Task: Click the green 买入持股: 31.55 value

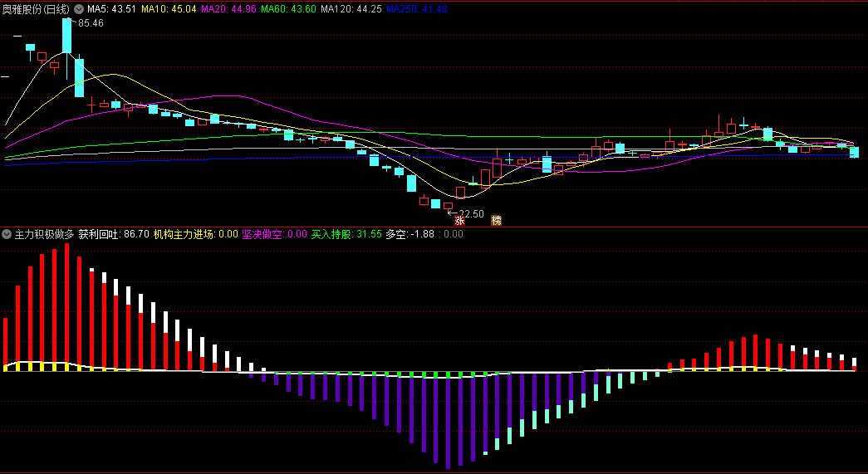Action: tap(346, 234)
